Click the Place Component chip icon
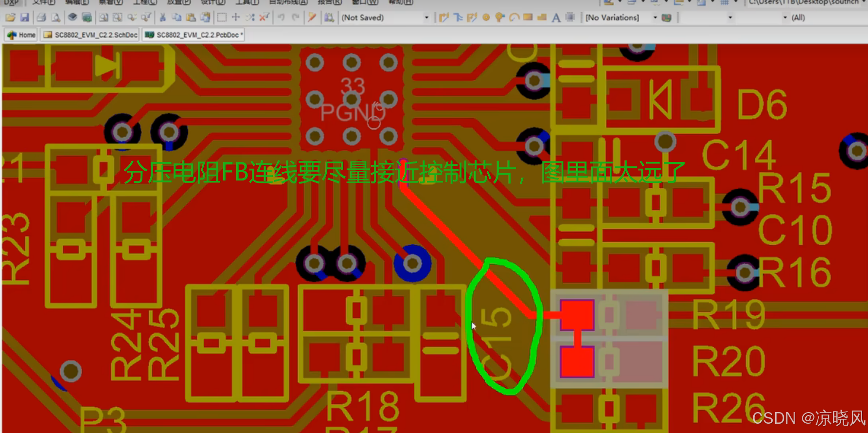The height and width of the screenshot is (433, 868). coord(570,18)
